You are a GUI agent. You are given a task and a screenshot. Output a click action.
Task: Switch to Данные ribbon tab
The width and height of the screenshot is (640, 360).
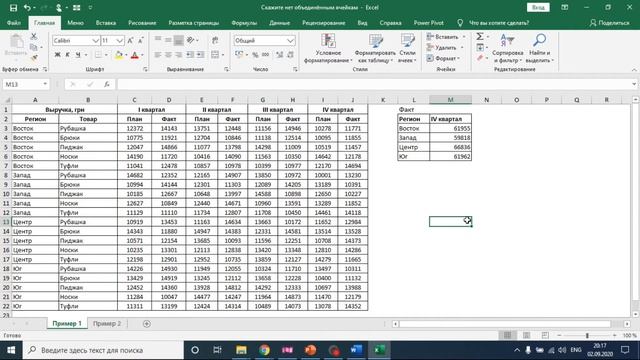point(280,23)
